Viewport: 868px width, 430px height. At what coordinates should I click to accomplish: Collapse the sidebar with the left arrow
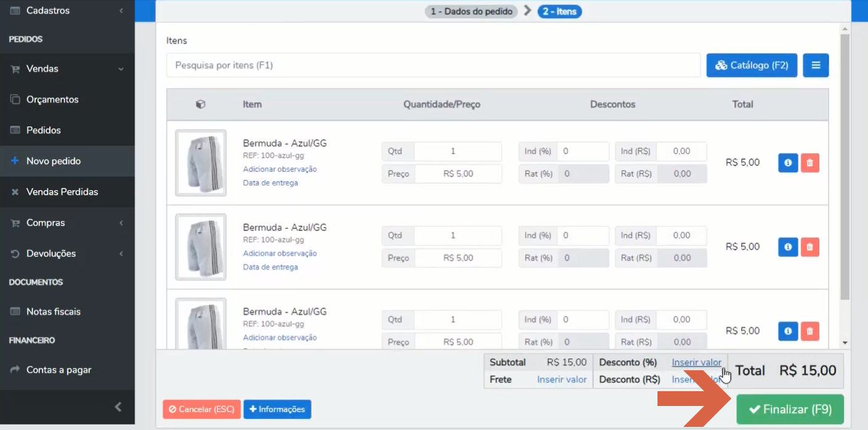point(118,407)
